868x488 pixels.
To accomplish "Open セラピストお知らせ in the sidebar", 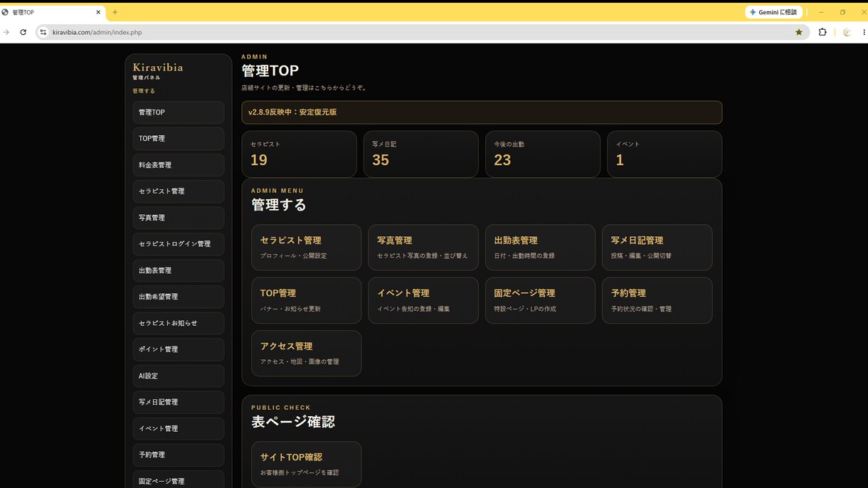I will tap(178, 323).
